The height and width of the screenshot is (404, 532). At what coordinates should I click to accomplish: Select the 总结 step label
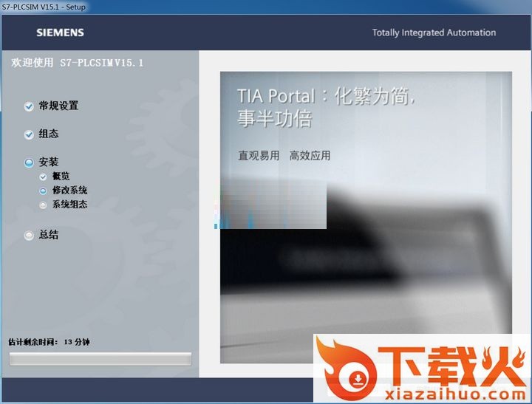coord(49,234)
